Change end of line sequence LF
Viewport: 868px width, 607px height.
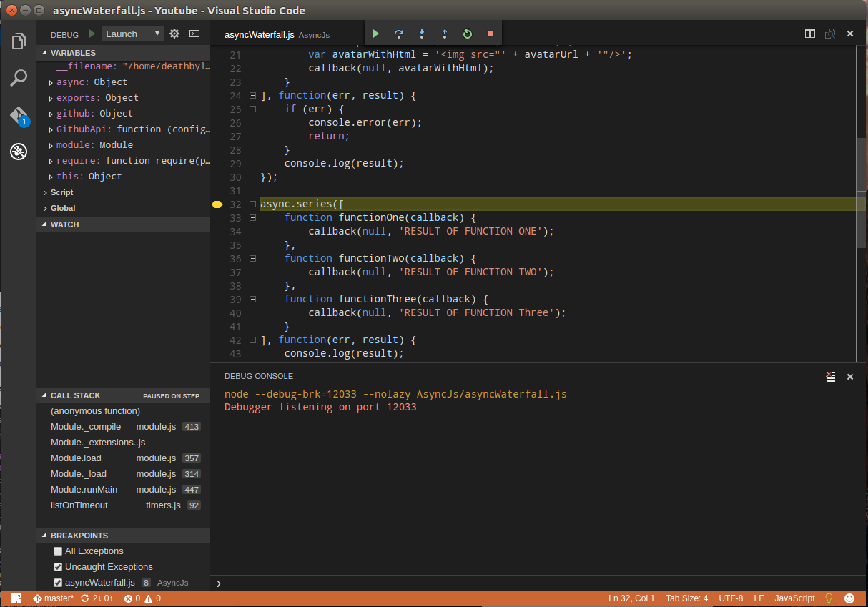759,598
